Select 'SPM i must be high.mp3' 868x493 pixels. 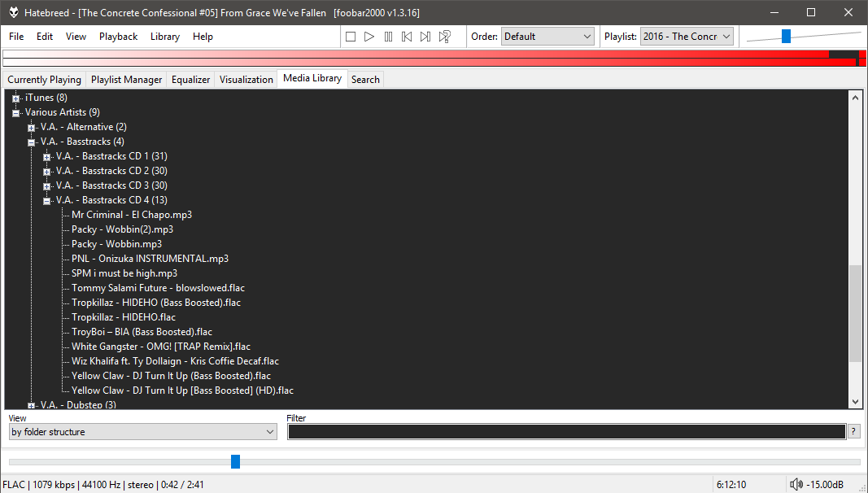(x=124, y=273)
